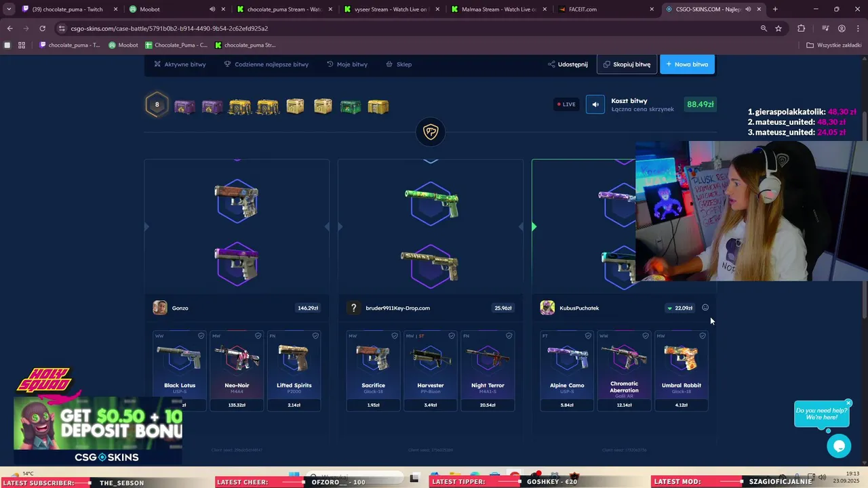Click verified shield on Night Terror card

click(509, 335)
